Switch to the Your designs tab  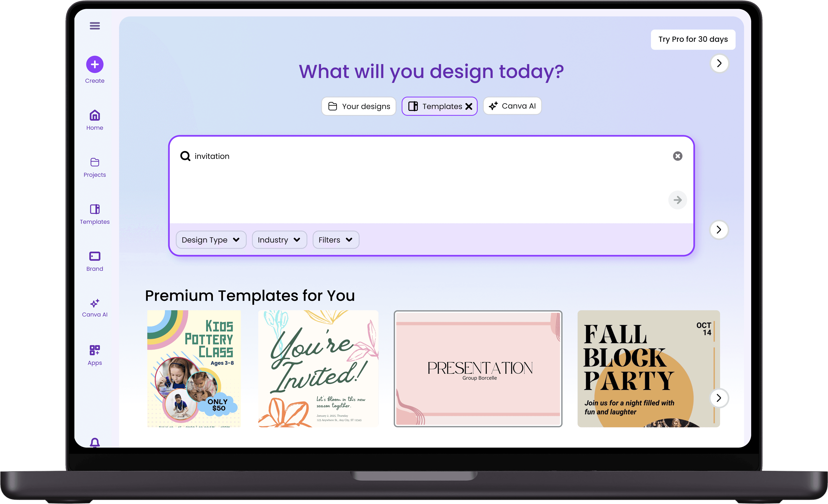click(x=359, y=106)
